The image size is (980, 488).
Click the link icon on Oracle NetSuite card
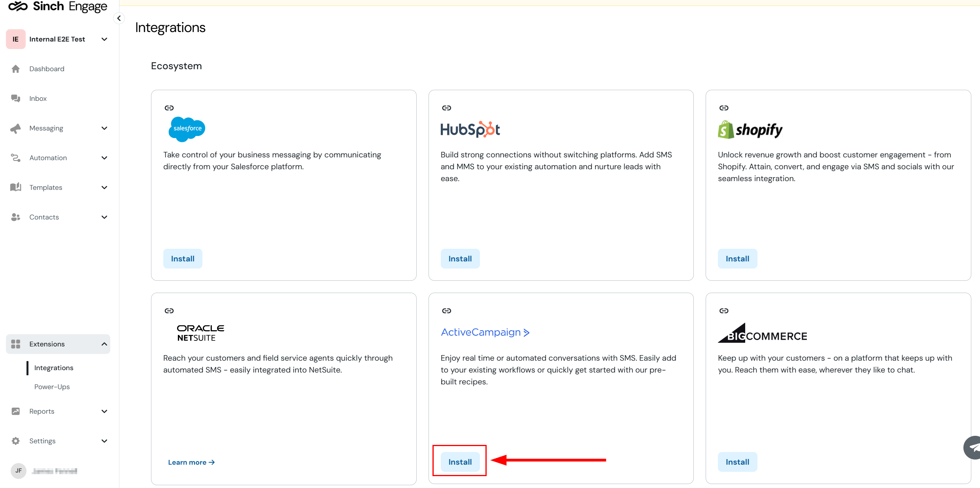[169, 311]
